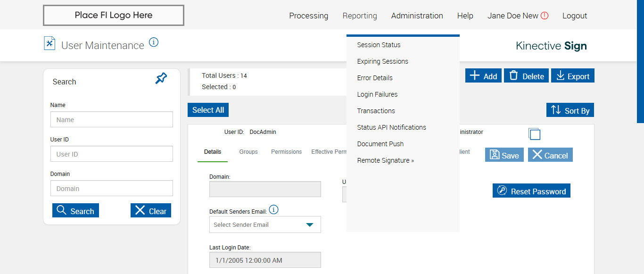This screenshot has height=274, width=644.
Task: Open the Sort By menu
Action: pos(570,110)
